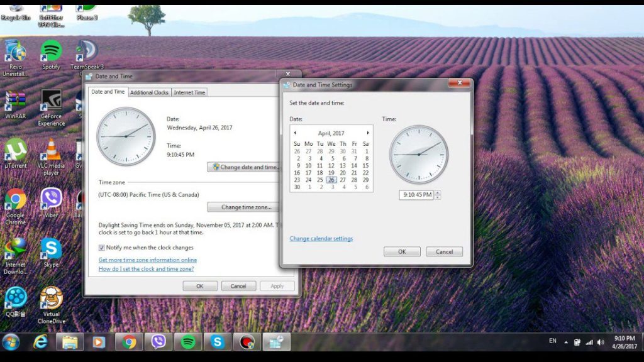Go to previous month using the left arrow
Screen dimensions: 644x362
(295, 133)
